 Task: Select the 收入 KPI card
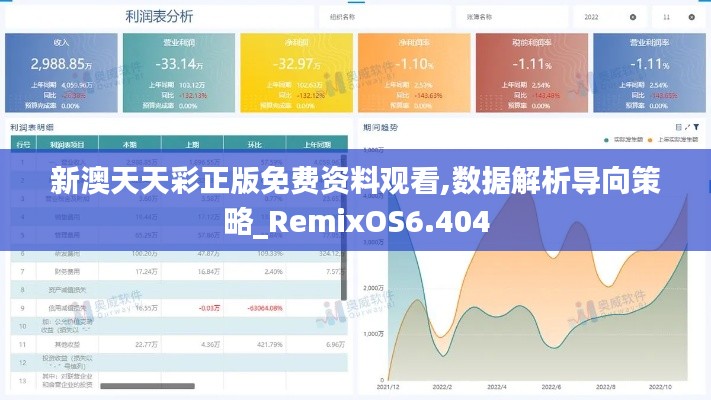click(60, 72)
